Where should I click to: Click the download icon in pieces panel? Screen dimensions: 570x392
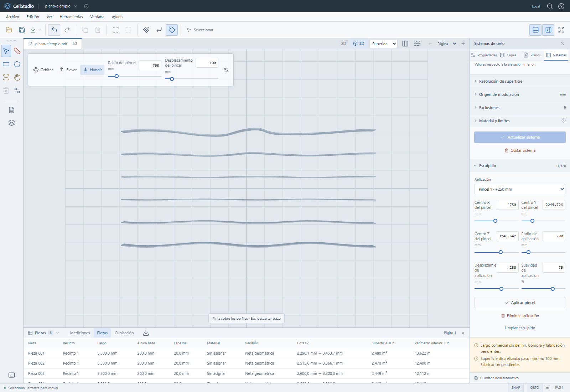[146, 333]
